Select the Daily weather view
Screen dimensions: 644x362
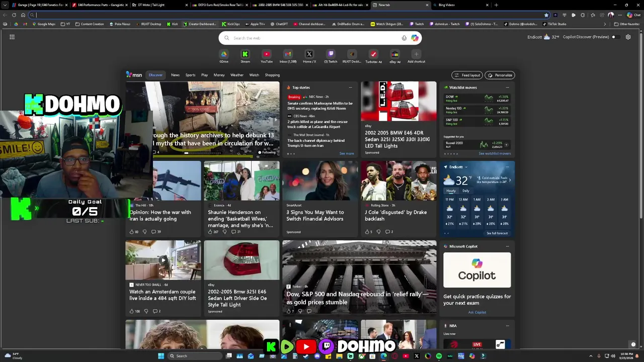pos(466,191)
